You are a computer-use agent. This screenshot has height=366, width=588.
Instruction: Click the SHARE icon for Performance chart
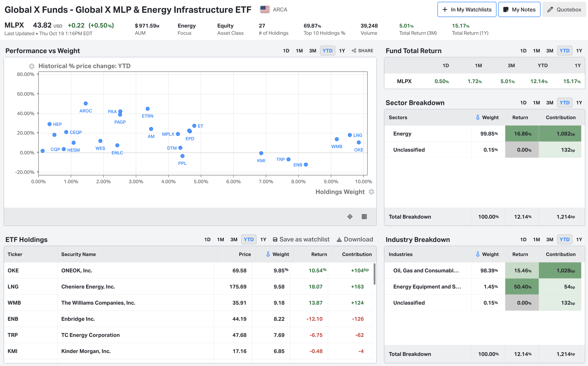[362, 51]
